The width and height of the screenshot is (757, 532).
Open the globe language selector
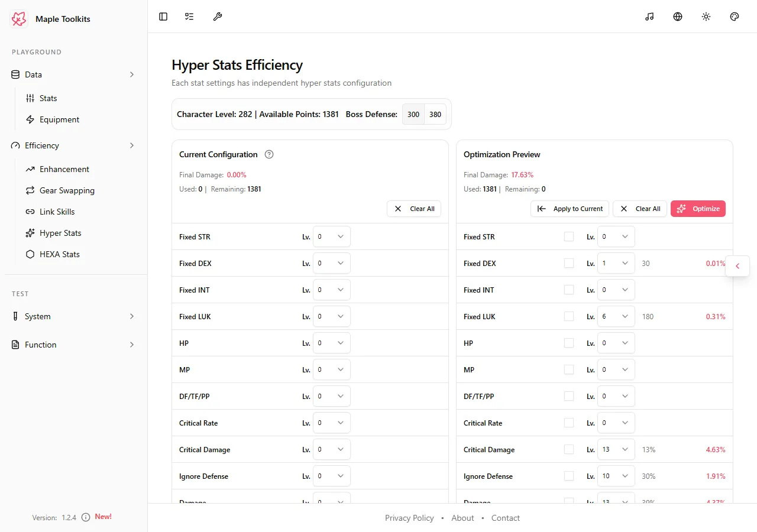pyautogui.click(x=678, y=17)
